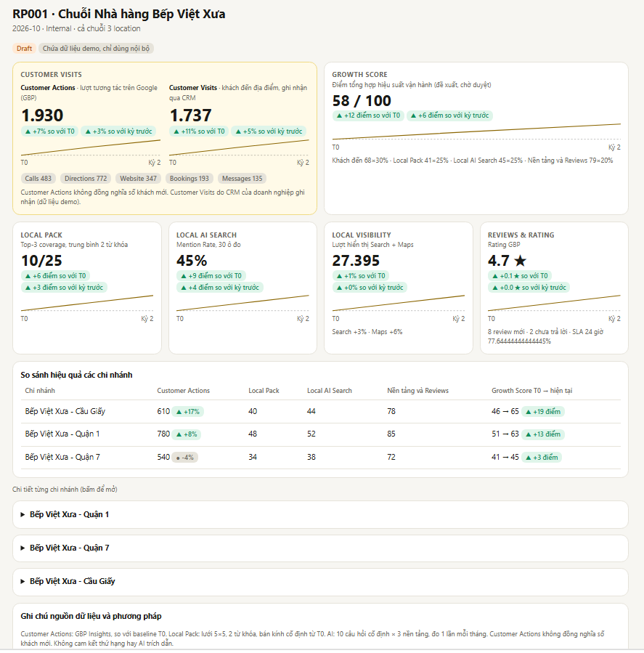Select the Bếp Việt Xưa - Quận 7 table row name

62,458
